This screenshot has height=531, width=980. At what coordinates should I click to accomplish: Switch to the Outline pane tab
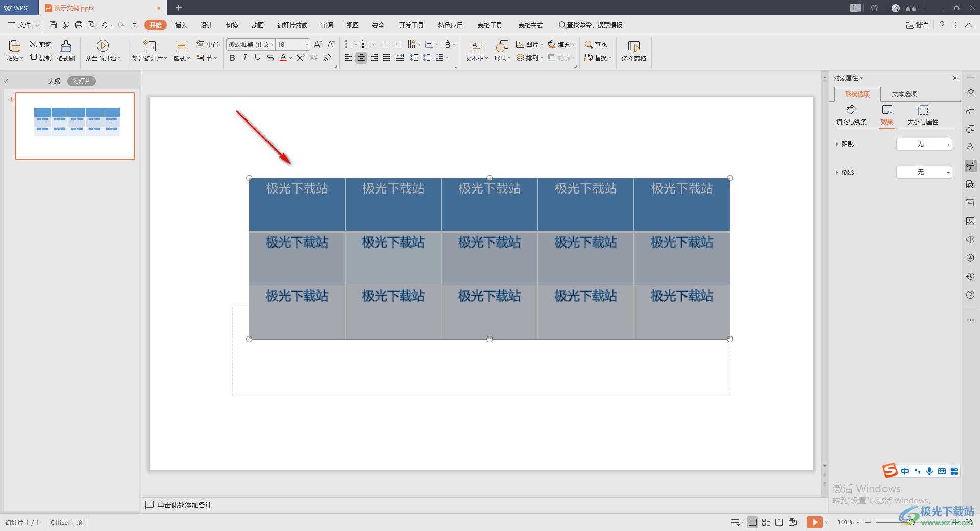tap(55, 81)
